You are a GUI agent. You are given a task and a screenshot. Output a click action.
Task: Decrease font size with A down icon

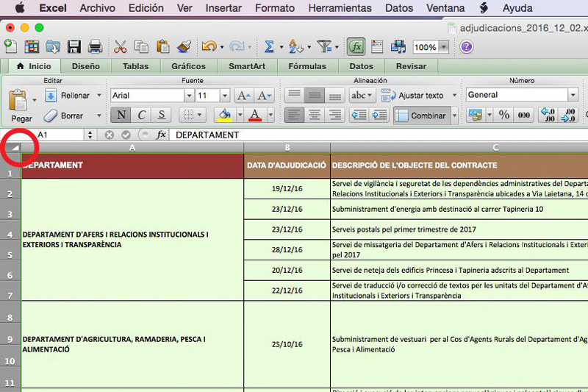[x=265, y=96]
